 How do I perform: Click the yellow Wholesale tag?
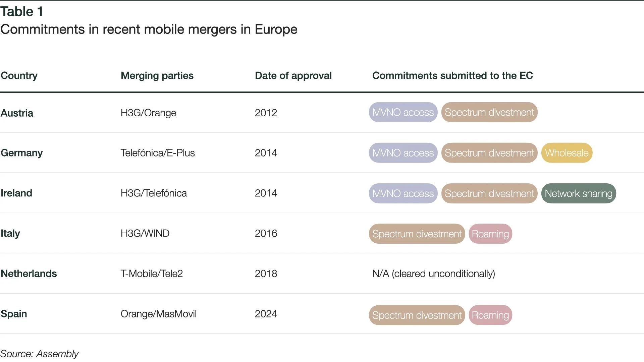pos(567,153)
